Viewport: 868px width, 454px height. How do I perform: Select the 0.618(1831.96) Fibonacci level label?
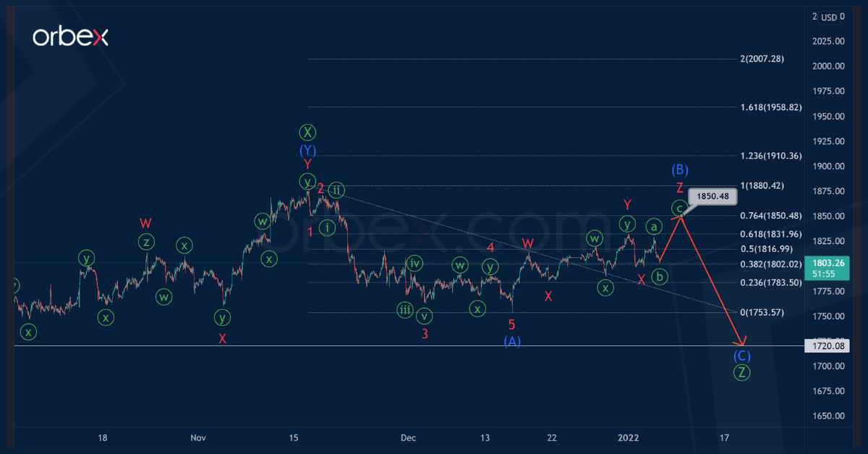(771, 234)
